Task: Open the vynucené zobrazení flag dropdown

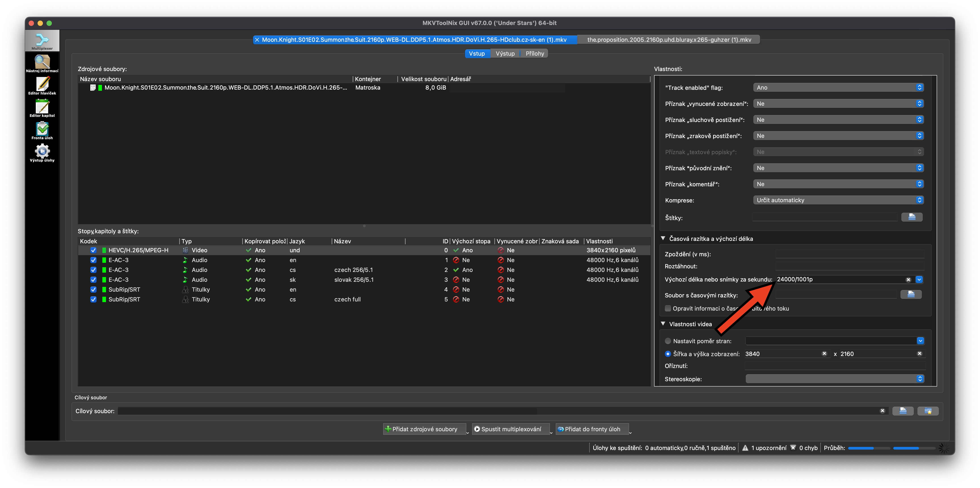Action: coord(838,103)
